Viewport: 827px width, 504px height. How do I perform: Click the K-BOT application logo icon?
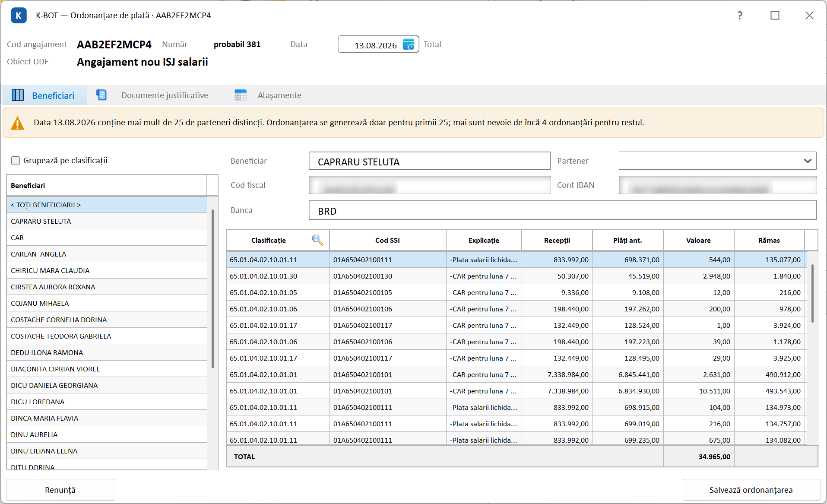tap(19, 16)
